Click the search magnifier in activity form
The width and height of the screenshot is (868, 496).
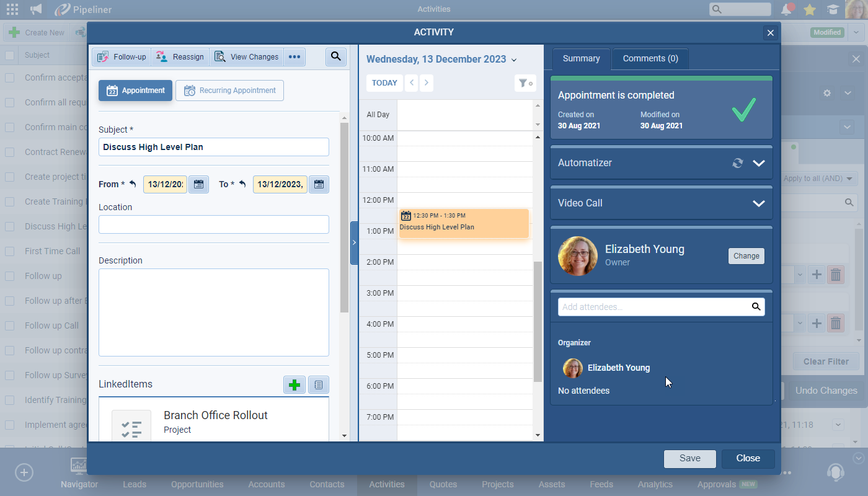335,57
